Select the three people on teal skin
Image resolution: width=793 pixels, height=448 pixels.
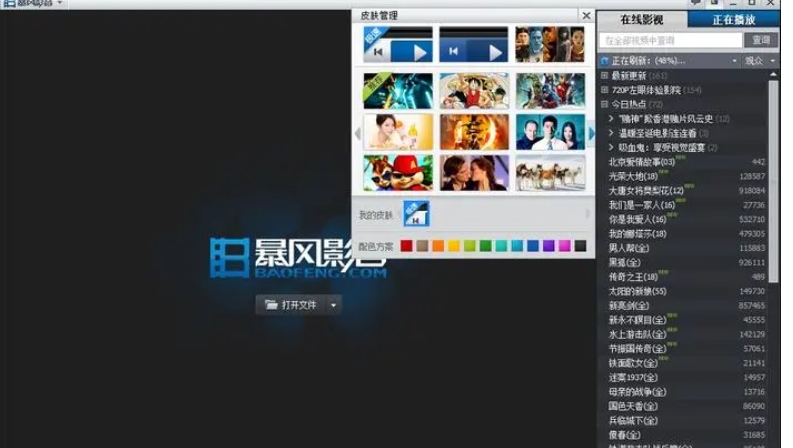550,131
